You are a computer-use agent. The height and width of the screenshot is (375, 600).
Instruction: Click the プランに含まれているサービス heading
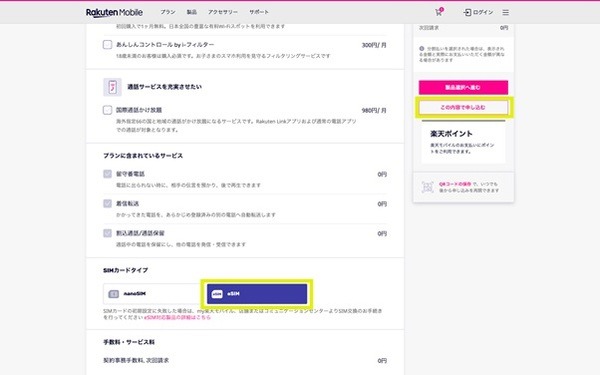[x=143, y=156]
